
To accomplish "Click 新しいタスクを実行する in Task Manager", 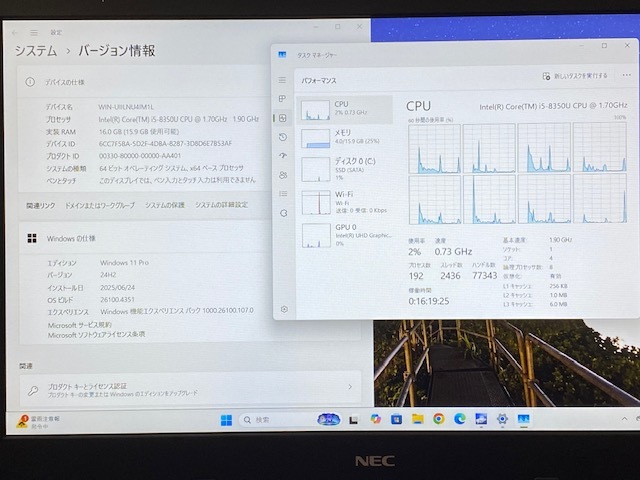I will 575,76.
